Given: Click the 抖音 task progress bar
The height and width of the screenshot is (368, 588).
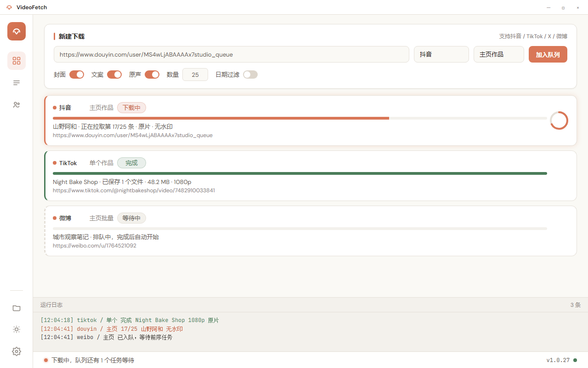Looking at the screenshot, I should point(300,118).
